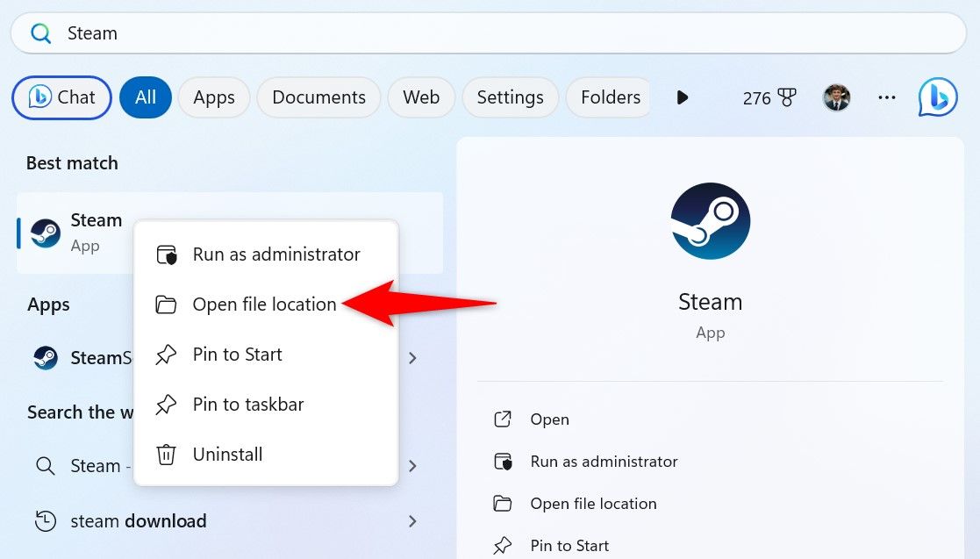Click the Steam icon in the Apps result row
980x559 pixels.
(x=46, y=358)
